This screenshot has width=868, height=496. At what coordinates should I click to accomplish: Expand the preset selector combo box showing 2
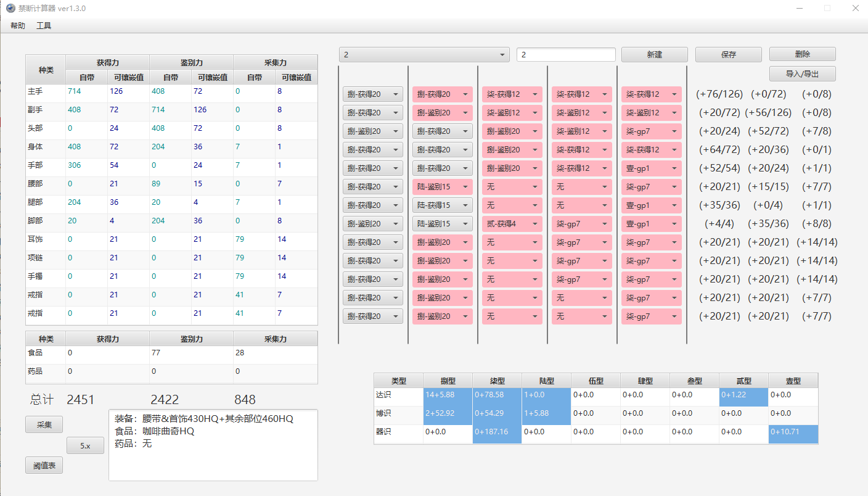pos(424,54)
